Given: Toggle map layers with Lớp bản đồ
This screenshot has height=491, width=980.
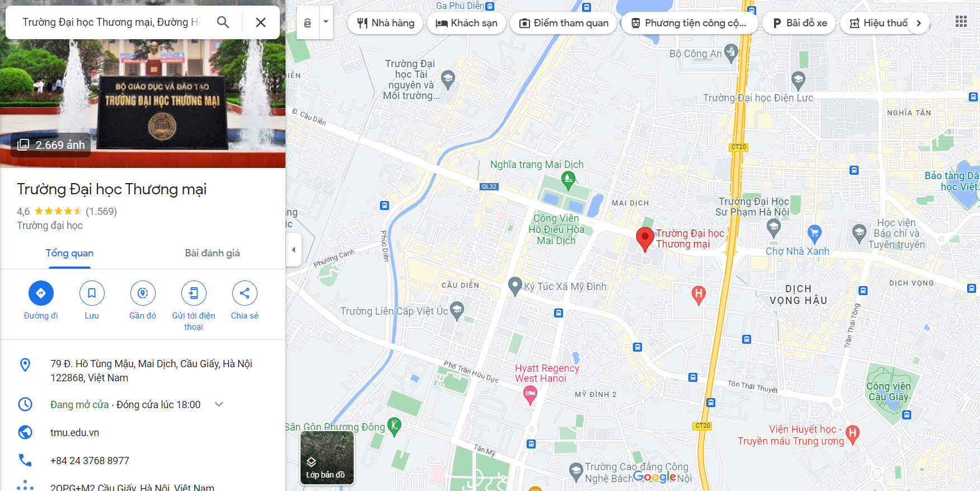Looking at the screenshot, I should [327, 457].
